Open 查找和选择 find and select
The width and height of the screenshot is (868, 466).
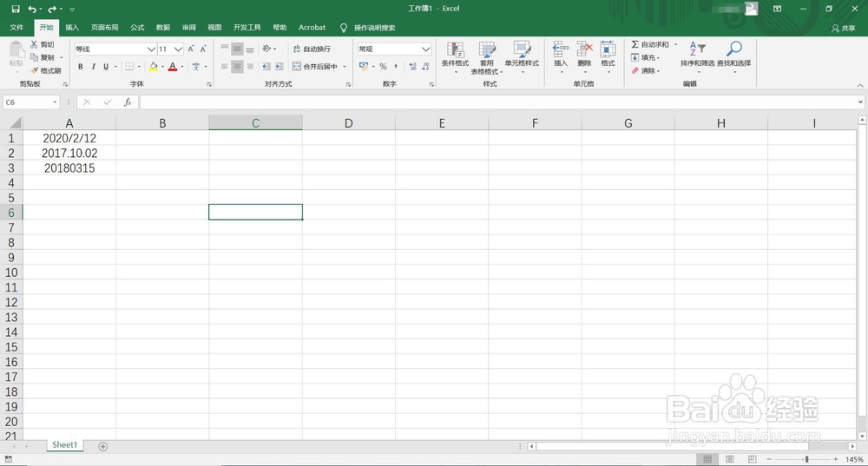click(734, 56)
